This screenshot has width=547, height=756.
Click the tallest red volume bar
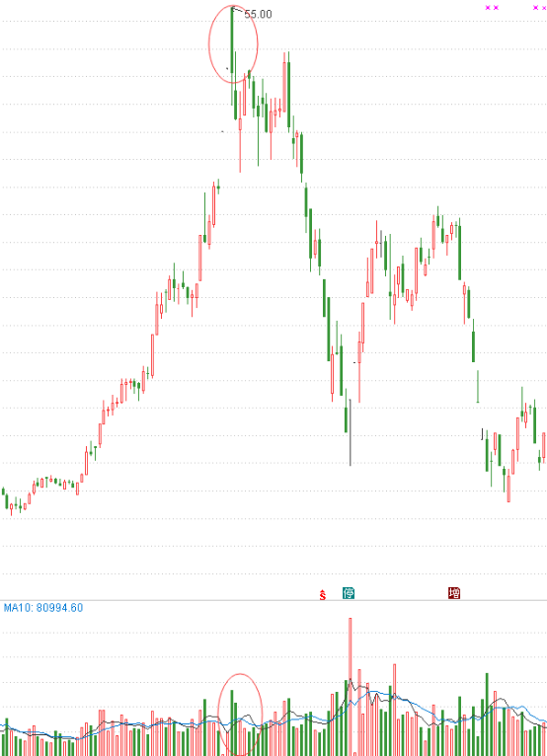coord(351,687)
